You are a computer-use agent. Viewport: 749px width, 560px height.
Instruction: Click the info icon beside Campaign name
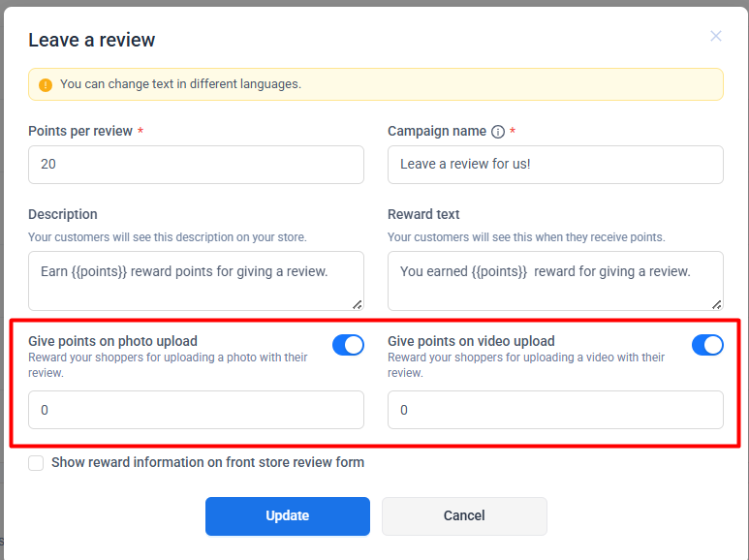(498, 132)
